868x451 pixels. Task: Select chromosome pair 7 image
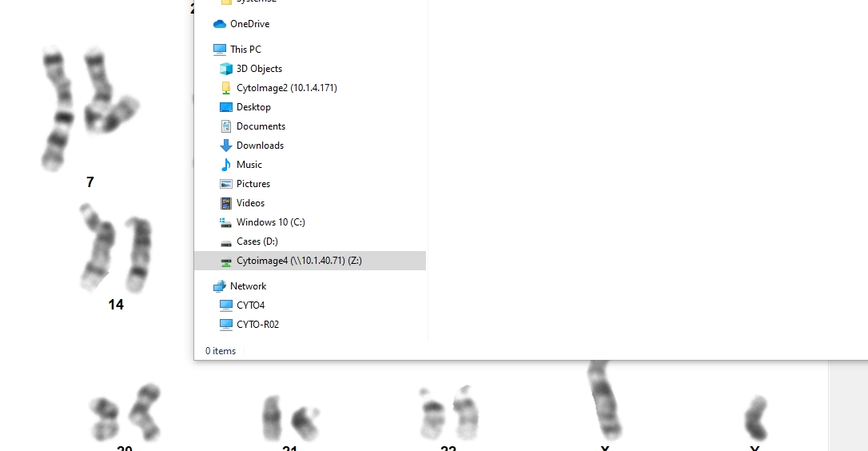pos(90,109)
